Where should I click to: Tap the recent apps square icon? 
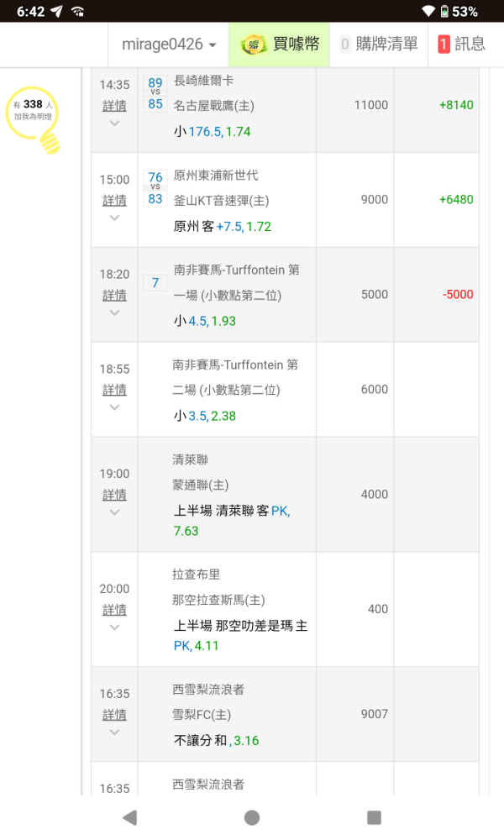(374, 817)
